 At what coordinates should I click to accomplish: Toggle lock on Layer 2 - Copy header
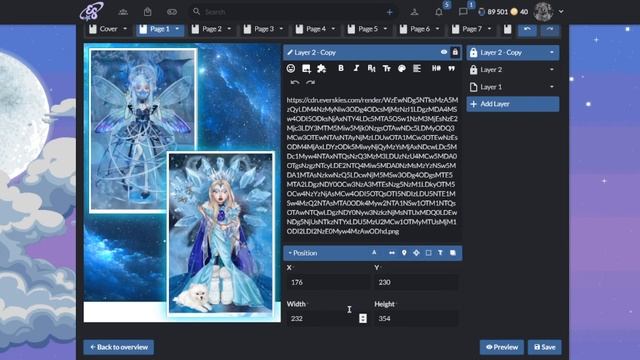(455, 52)
